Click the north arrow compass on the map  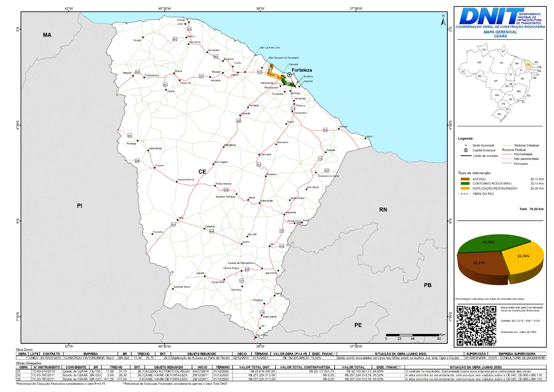pos(443,20)
